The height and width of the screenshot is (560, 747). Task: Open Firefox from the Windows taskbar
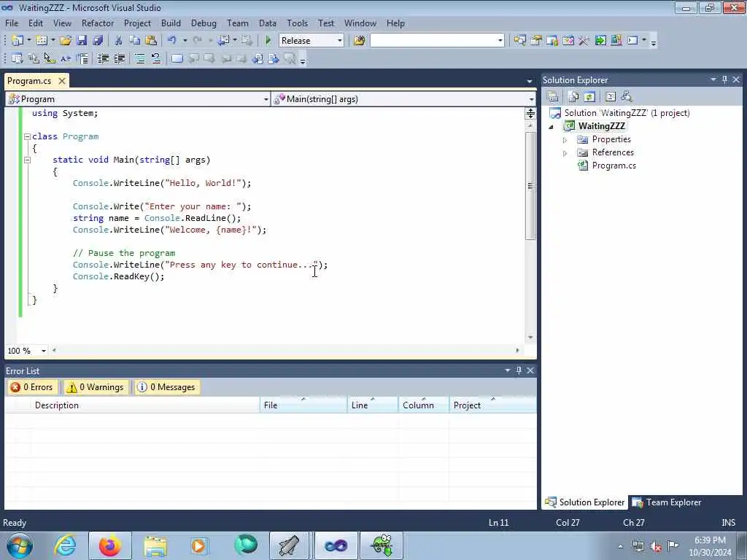110,545
